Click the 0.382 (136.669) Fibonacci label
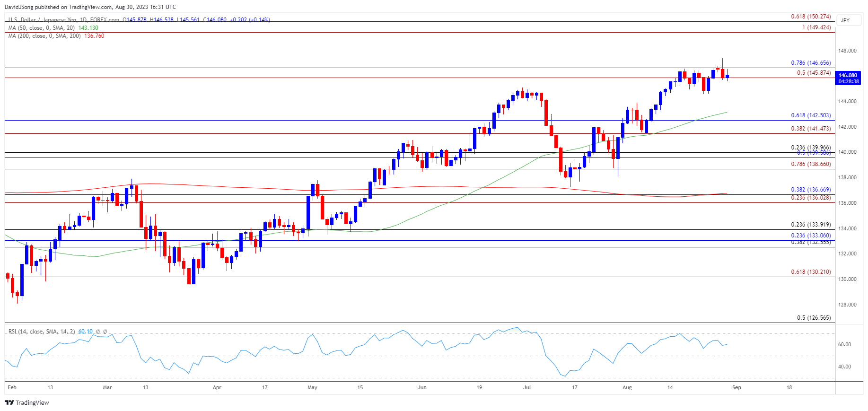 point(811,190)
